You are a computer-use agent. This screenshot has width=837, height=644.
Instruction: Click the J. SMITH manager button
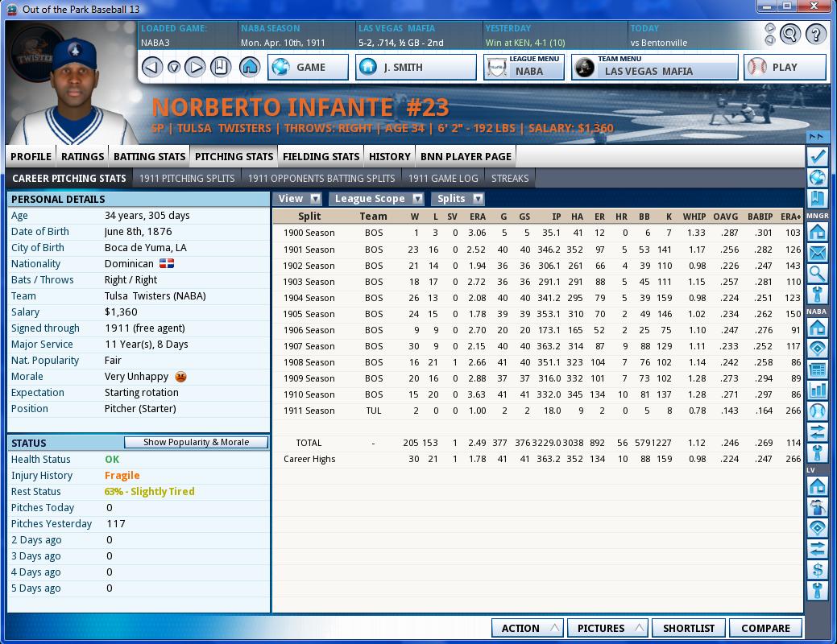(x=416, y=68)
